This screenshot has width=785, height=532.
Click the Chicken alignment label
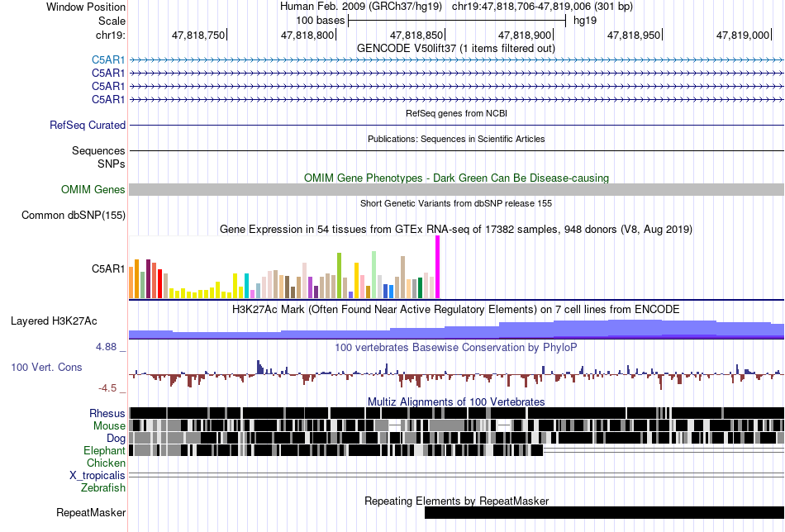[106, 463]
